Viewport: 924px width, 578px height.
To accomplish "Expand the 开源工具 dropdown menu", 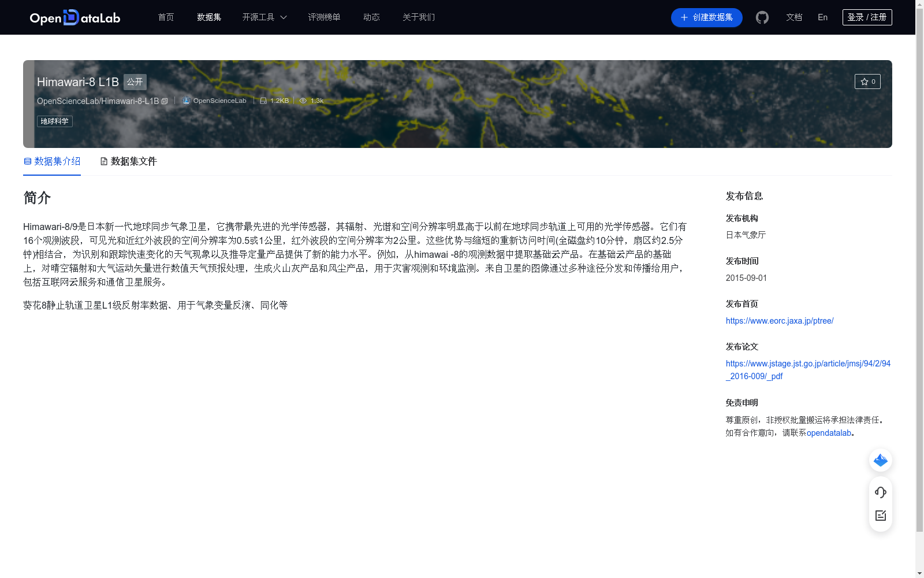I will click(264, 17).
